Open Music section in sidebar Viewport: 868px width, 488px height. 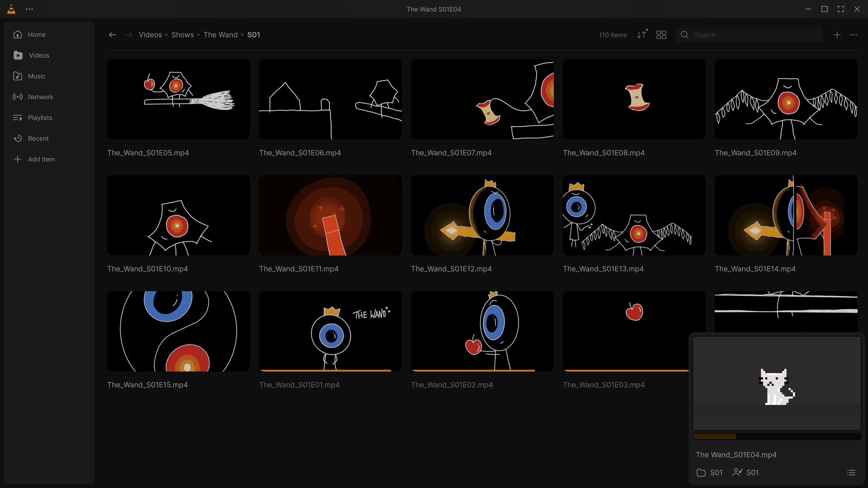click(49, 76)
